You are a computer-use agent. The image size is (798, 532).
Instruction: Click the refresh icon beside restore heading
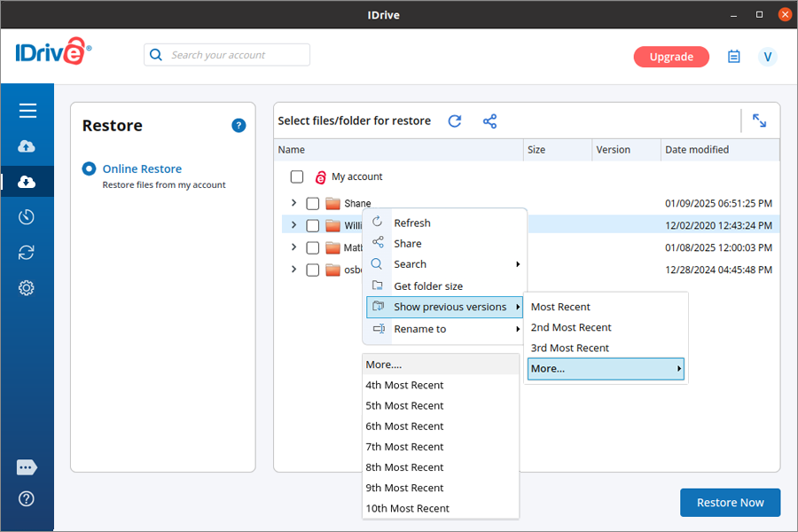455,121
